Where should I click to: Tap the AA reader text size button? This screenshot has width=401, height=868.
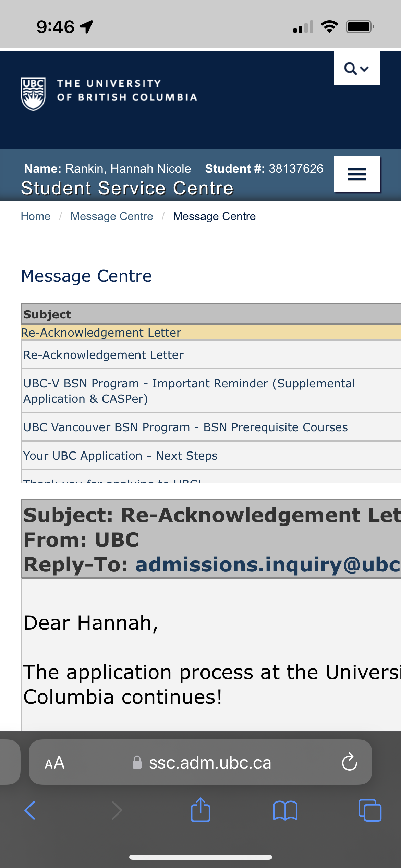54,763
